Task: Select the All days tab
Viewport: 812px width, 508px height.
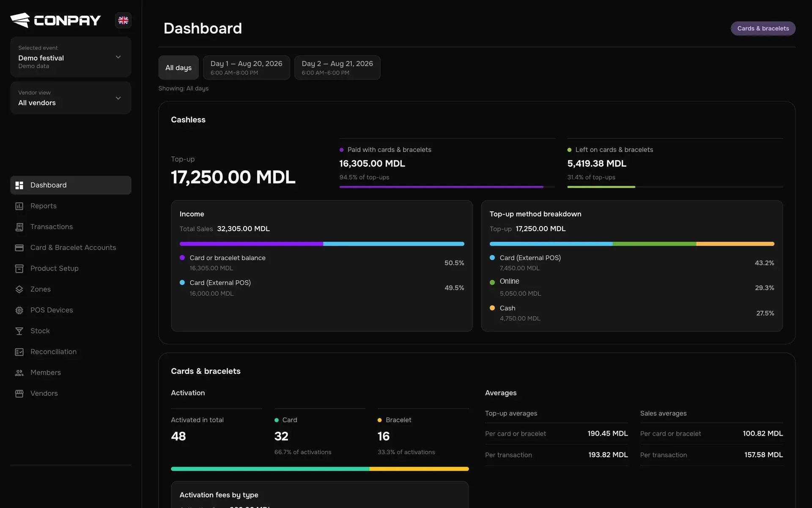Action: [x=178, y=67]
